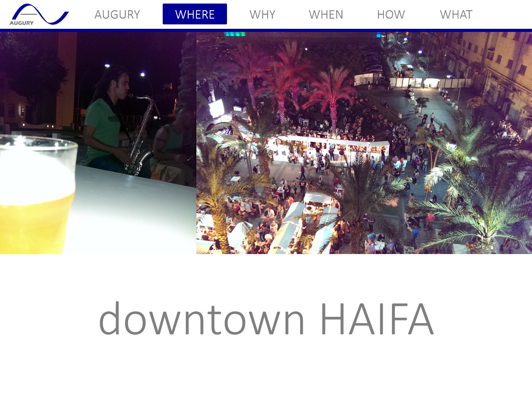
Task: Click the downtown HAIFA headline
Action: pos(266,318)
